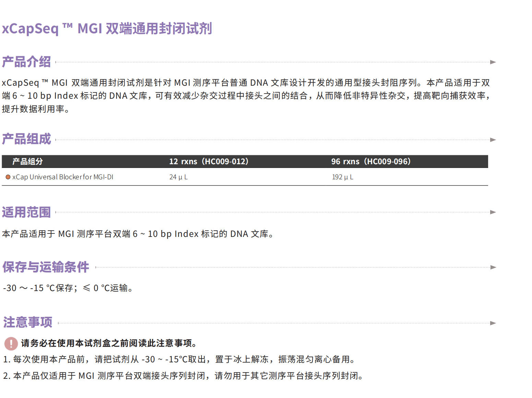Click note 2 starting with 本产品仅适用于 MGI
Viewport: 532px width, 398px height.
pos(184,376)
